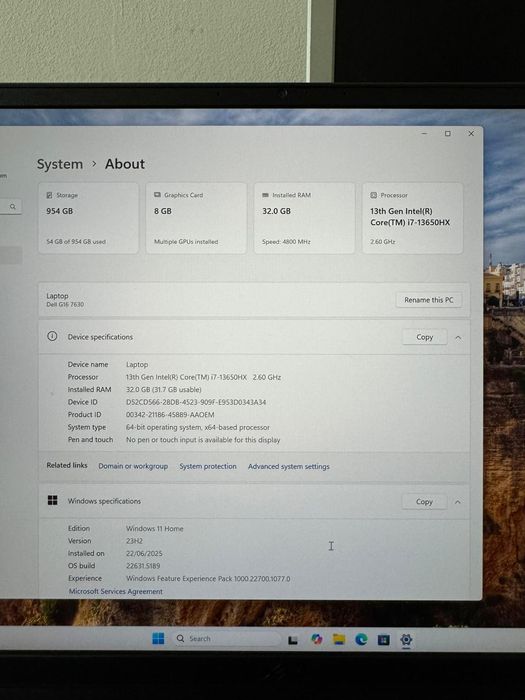The image size is (525, 700).
Task: Click the Installed RAM card icon
Action: (x=266, y=195)
